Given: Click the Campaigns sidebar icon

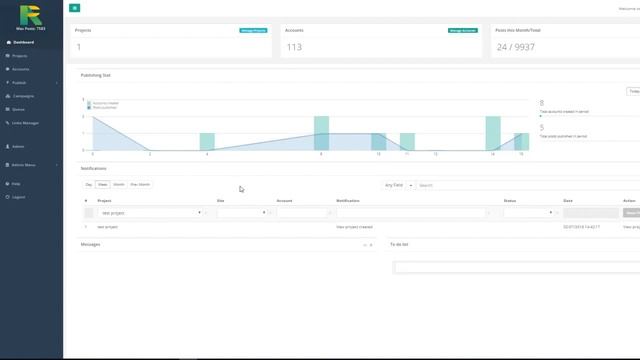Looking at the screenshot, I should (8, 96).
